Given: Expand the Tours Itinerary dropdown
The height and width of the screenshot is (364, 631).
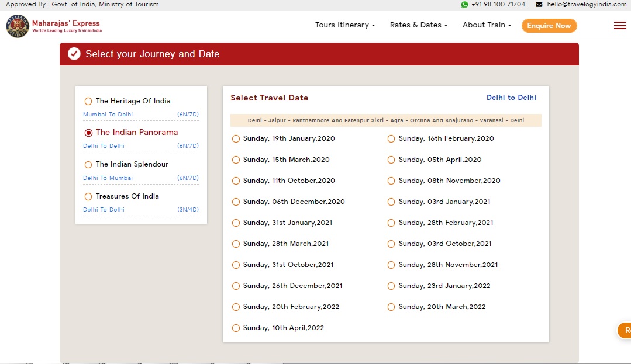Looking at the screenshot, I should [x=344, y=25].
